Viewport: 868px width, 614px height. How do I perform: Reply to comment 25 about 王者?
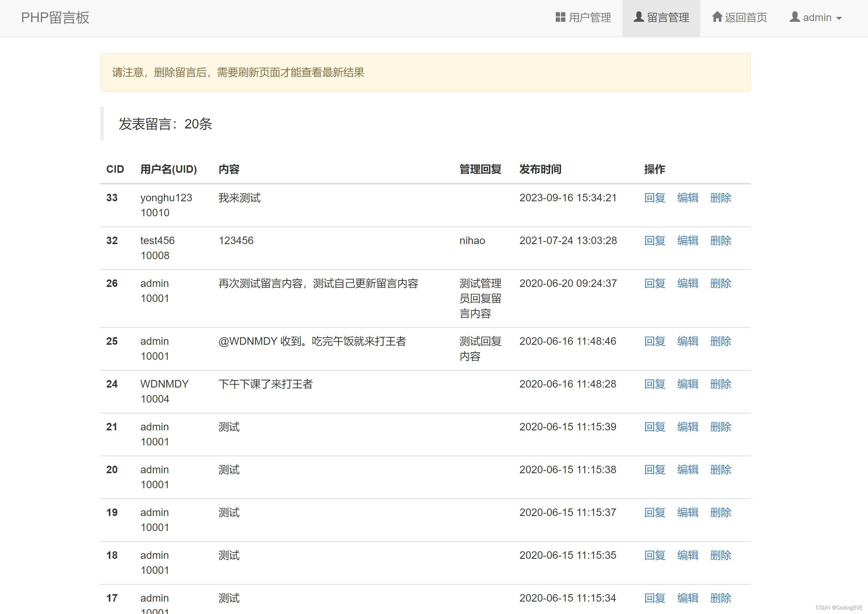click(655, 341)
